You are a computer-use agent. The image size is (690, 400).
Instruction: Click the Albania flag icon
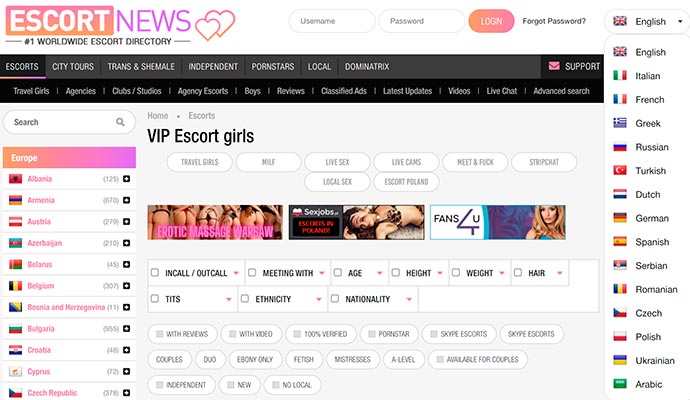[16, 179]
